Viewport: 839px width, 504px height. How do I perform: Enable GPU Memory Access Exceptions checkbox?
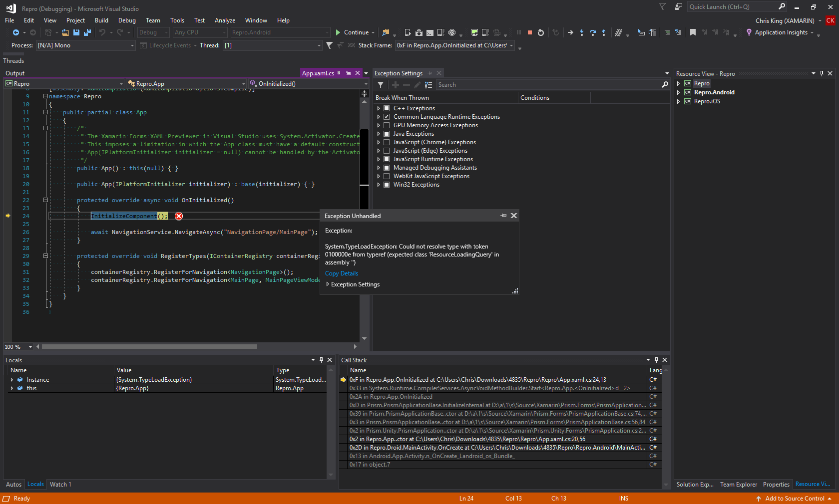[x=387, y=125]
